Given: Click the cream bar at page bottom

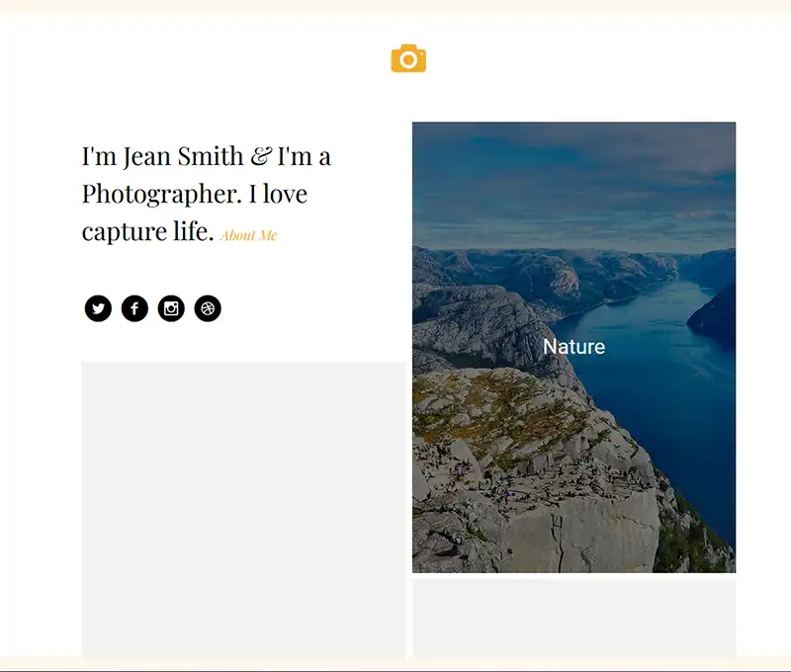Looking at the screenshot, I should click(x=395, y=662).
